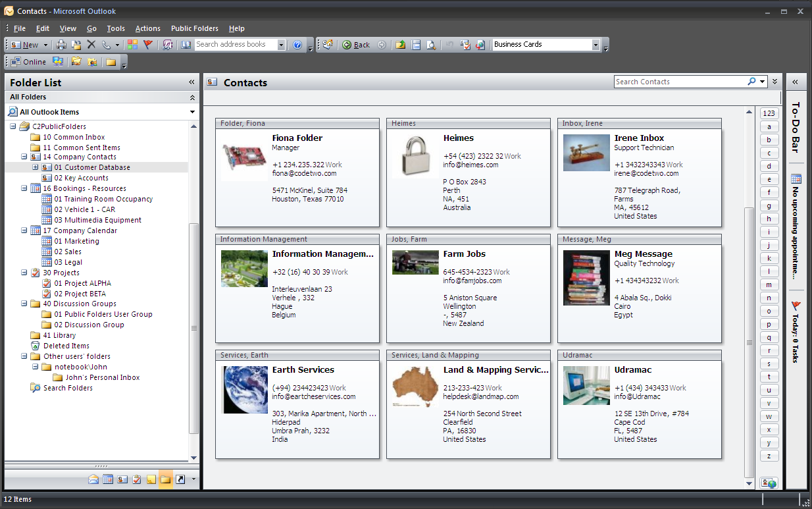Click the Tasks clipboard icon in navigation strip
This screenshot has height=509, width=812.
pyautogui.click(x=137, y=479)
